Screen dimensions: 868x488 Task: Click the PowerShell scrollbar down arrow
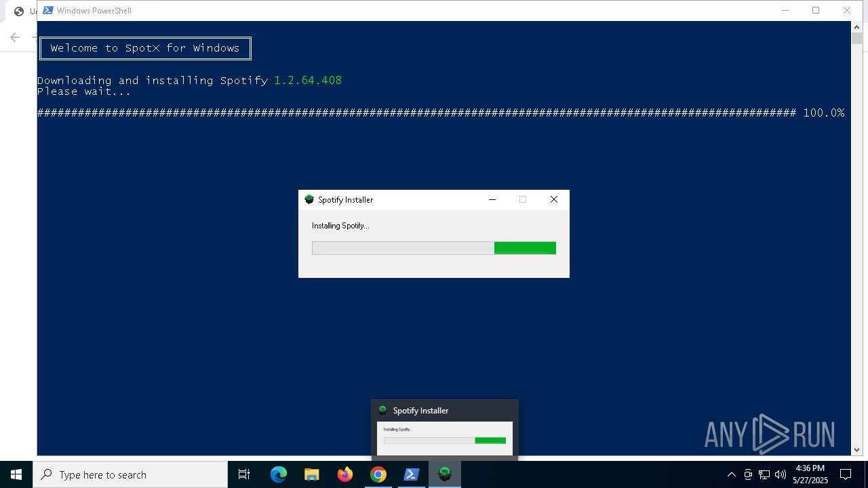tap(856, 449)
